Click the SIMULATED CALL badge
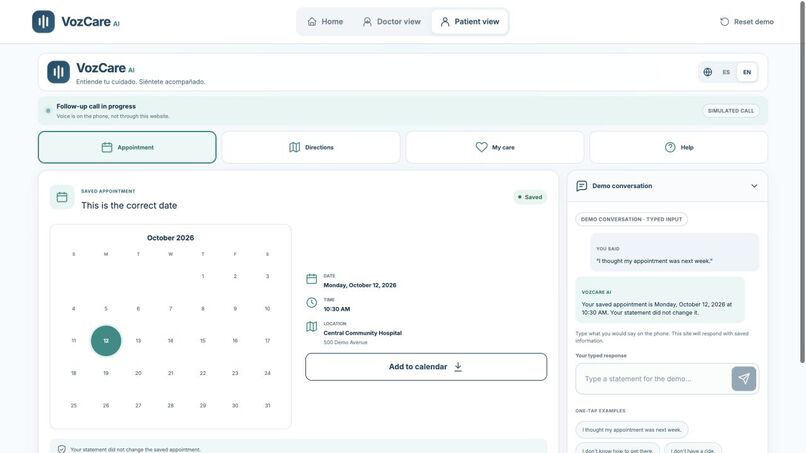The image size is (806, 453). [x=730, y=111]
